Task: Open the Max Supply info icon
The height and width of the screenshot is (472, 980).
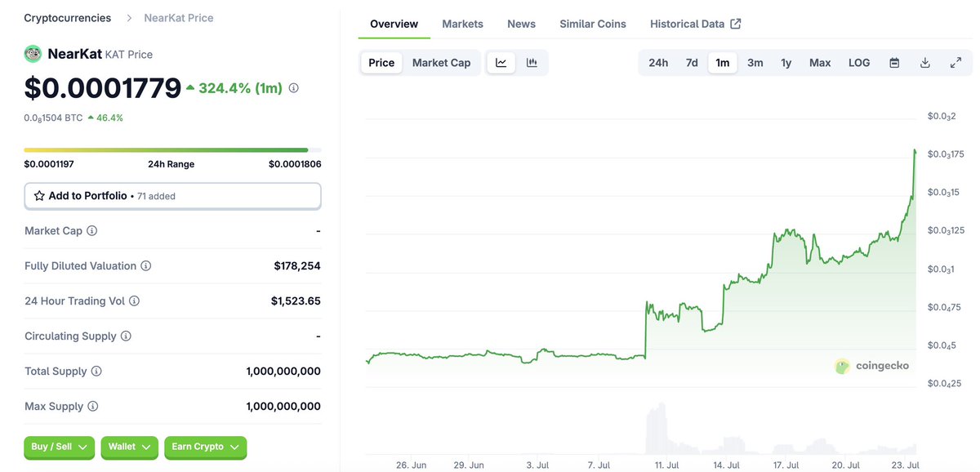Action: coord(92,407)
